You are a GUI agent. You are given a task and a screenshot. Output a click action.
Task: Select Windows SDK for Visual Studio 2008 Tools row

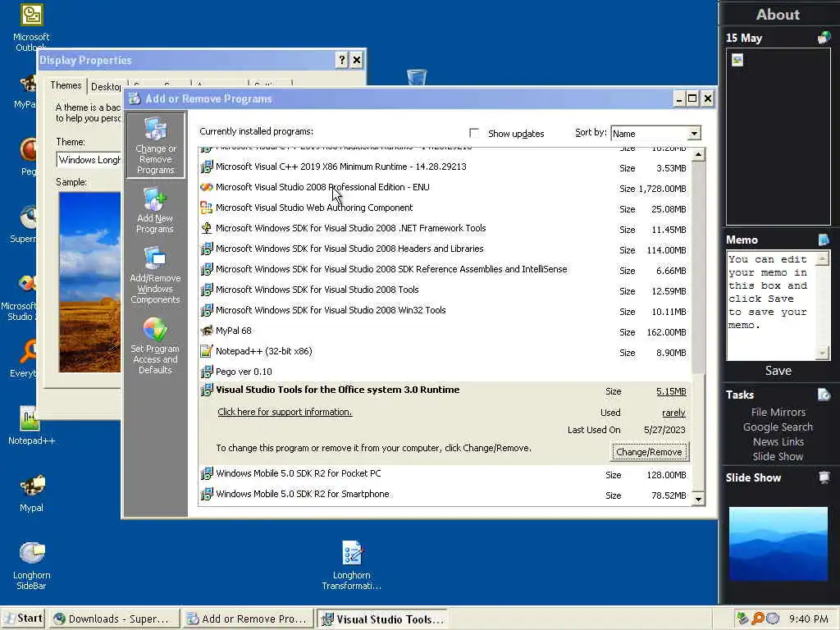(x=444, y=290)
